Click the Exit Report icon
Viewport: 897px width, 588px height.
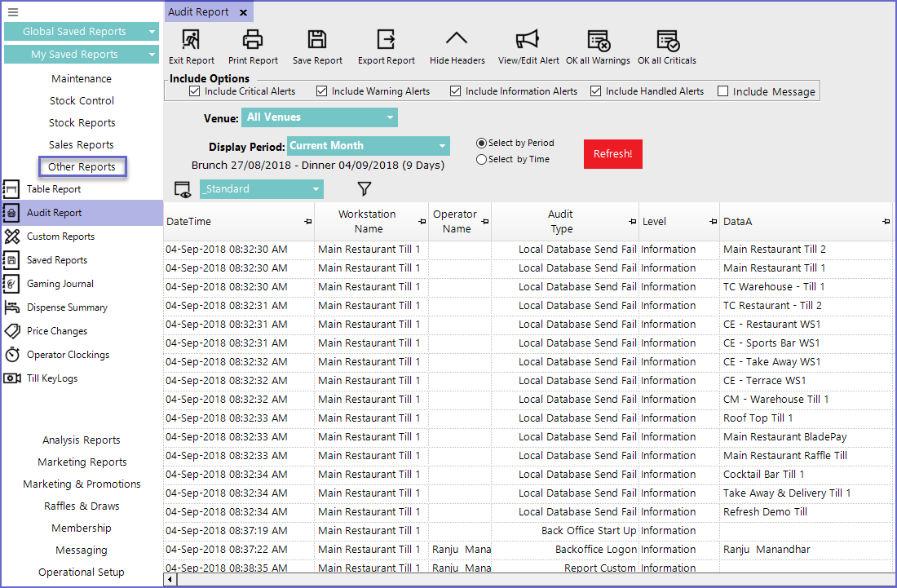[191, 40]
